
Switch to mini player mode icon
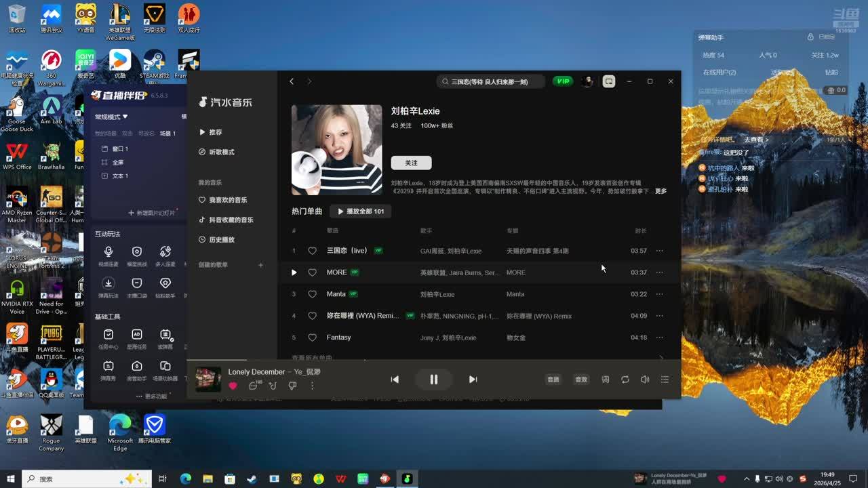click(609, 81)
